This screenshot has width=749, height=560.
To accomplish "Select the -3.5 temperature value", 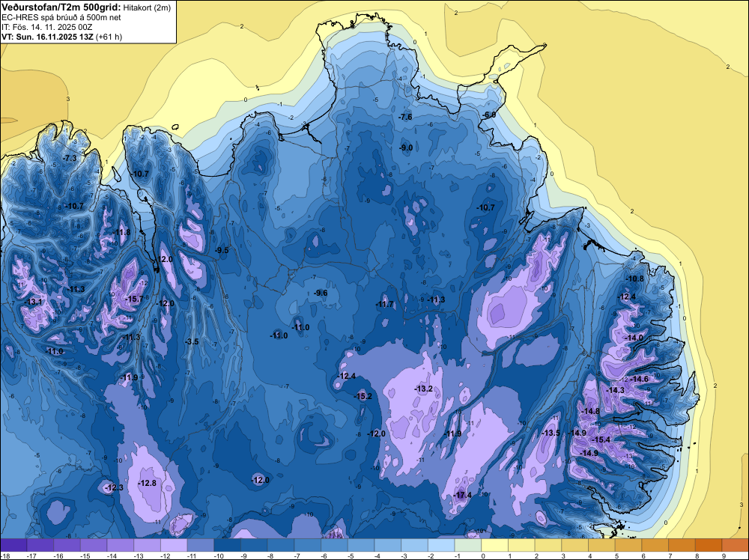I will click(x=192, y=341).
